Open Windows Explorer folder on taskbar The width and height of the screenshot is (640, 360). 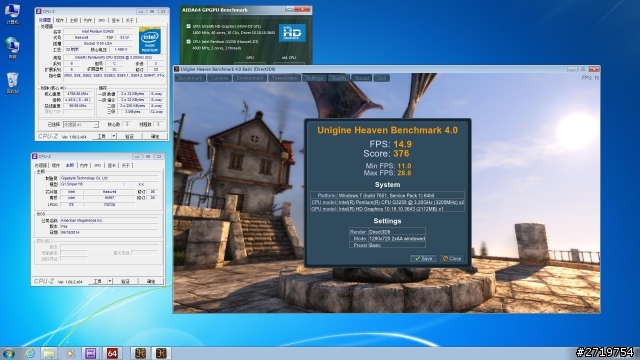49,353
